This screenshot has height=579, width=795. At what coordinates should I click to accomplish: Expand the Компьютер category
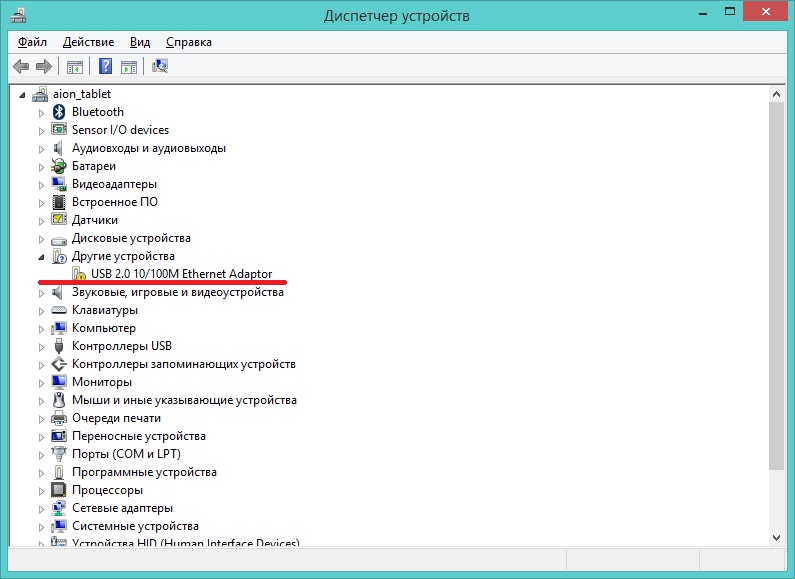tap(42, 329)
